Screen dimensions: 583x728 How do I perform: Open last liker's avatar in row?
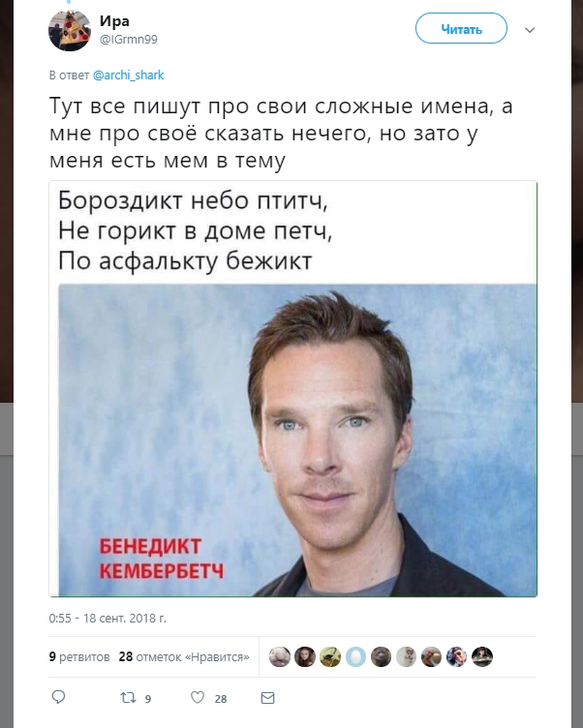[x=482, y=657]
